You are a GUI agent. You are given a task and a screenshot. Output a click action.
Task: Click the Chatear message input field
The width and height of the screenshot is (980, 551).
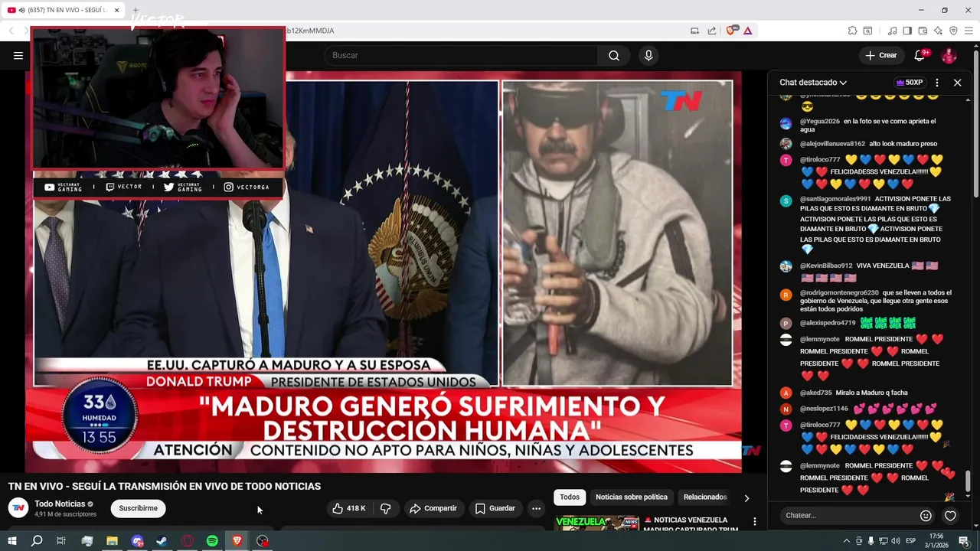point(848,516)
